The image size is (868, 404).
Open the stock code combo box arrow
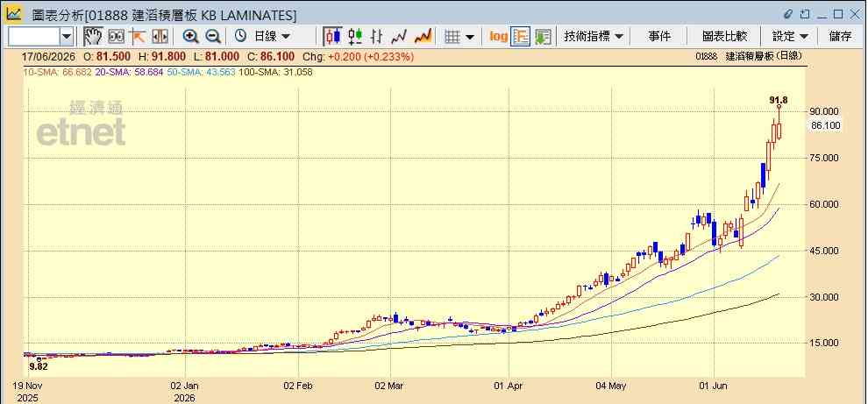(x=67, y=37)
